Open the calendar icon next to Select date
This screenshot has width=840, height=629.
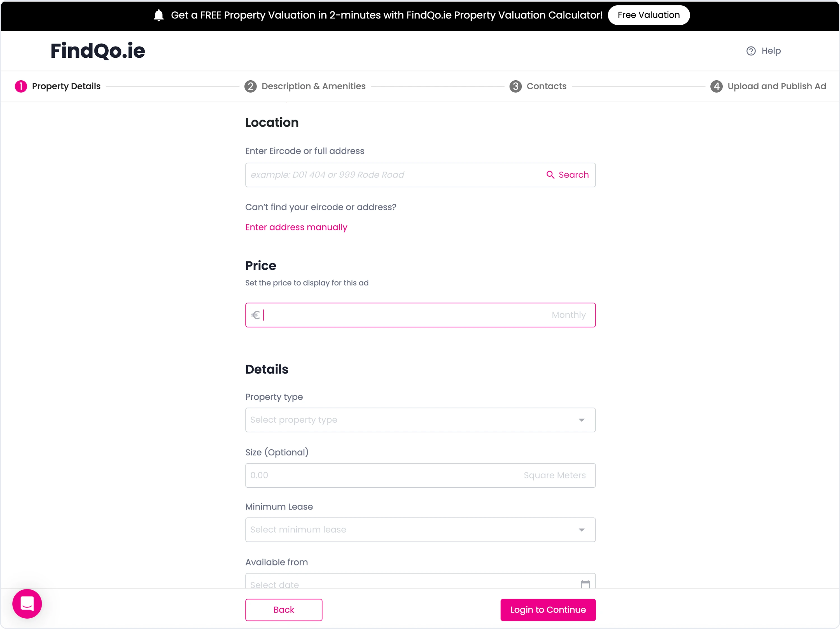584,584
